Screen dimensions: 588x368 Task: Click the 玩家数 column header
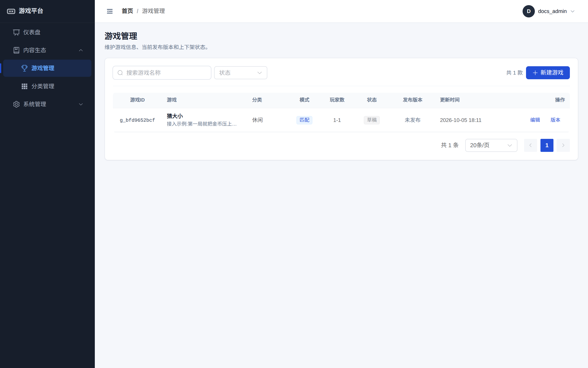click(337, 100)
